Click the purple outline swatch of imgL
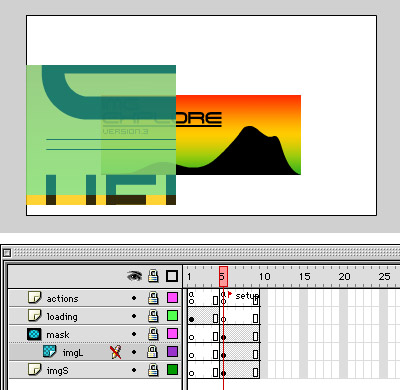 coord(172,352)
